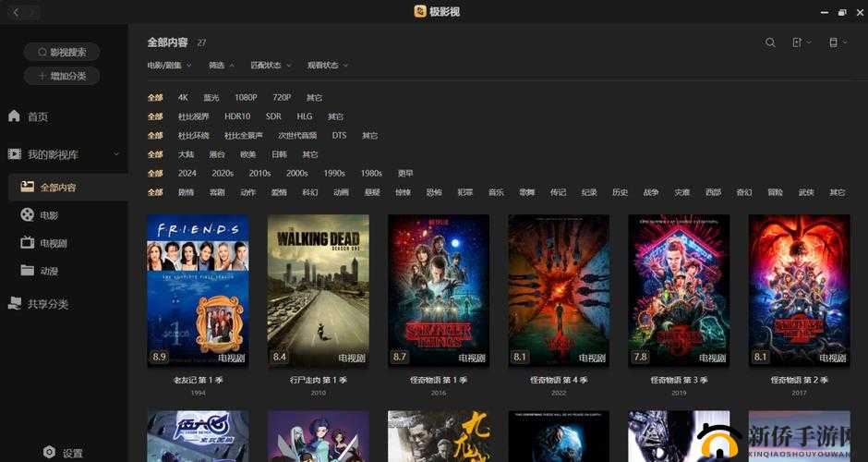Select the 剧情 genre
The height and width of the screenshot is (462, 868).
pyautogui.click(x=186, y=192)
